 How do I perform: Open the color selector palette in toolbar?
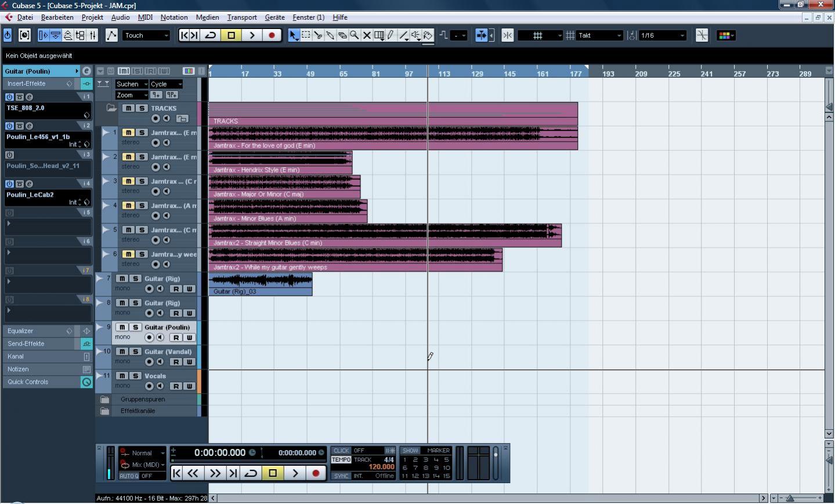coord(725,35)
